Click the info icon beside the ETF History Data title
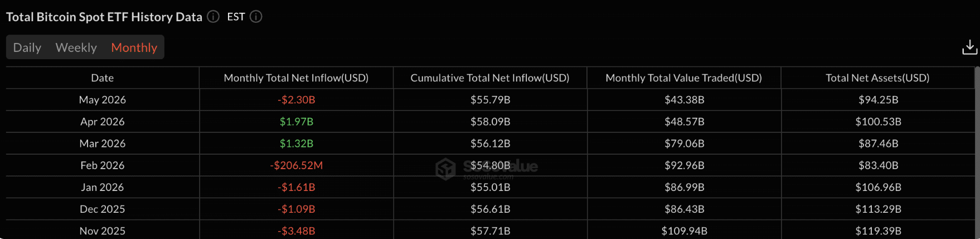The height and width of the screenshot is (239, 980). pos(213,17)
